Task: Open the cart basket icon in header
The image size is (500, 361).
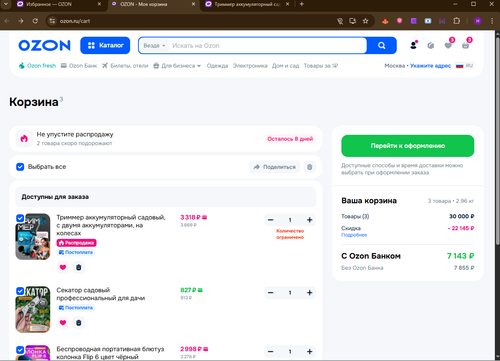Action: pos(466,45)
